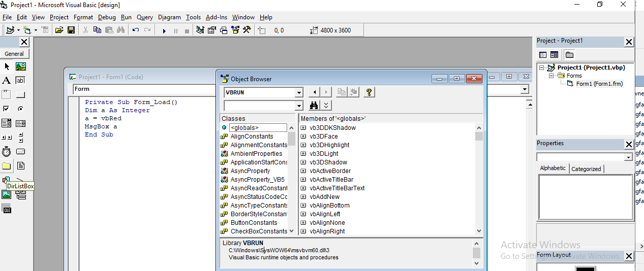Click the Open Project folder icon
The height and width of the screenshot is (271, 644).
pos(59,30)
